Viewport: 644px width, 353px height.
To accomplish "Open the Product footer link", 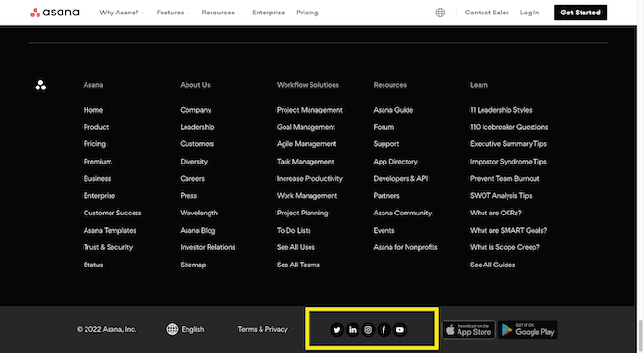I will pos(96,127).
